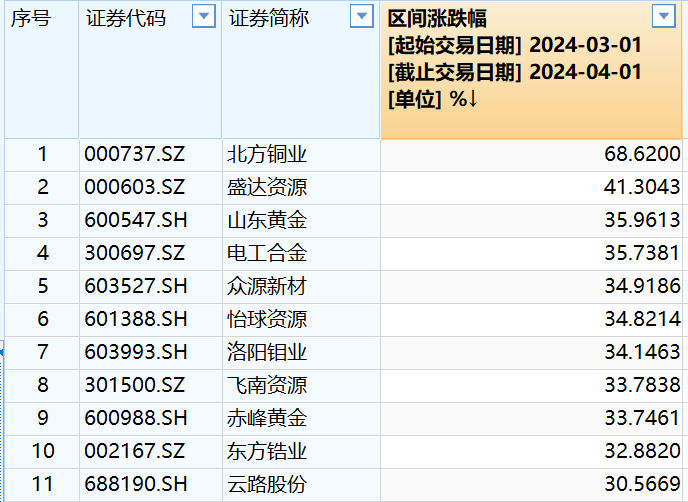
Task: Select stock code 603527.SH
Action: pos(136,286)
